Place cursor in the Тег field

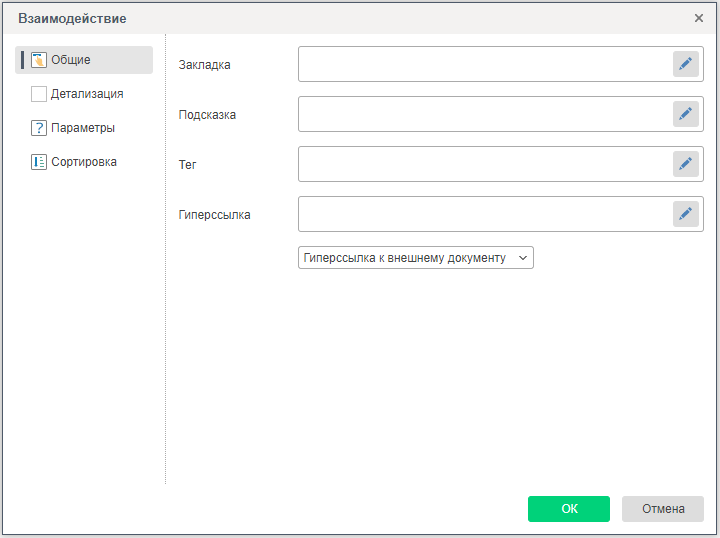click(484, 164)
